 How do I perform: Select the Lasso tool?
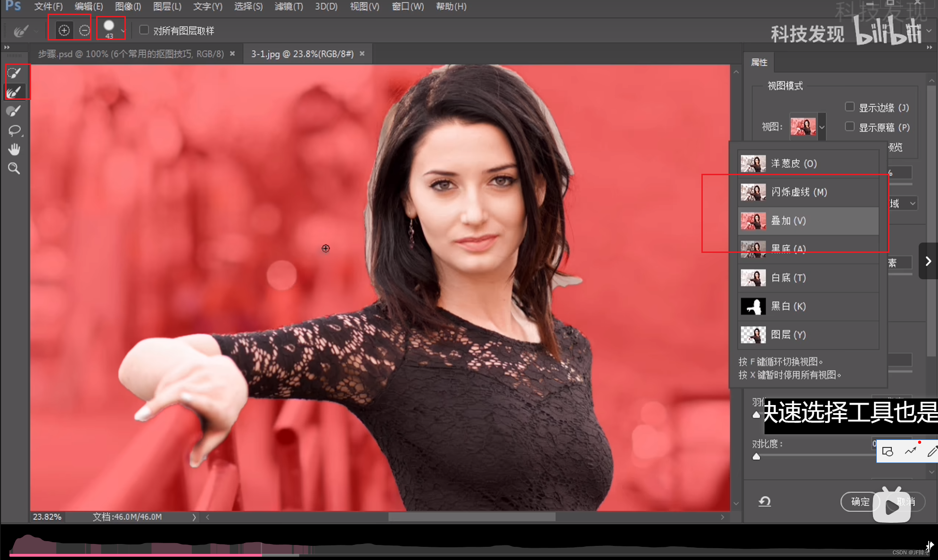14,130
